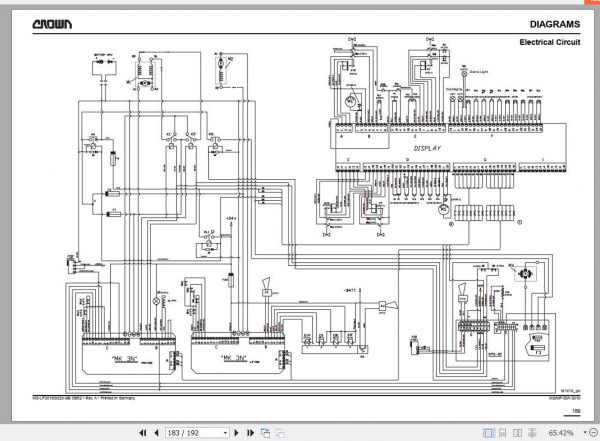
Task: Click the next view icon (greyed)
Action: [280, 433]
